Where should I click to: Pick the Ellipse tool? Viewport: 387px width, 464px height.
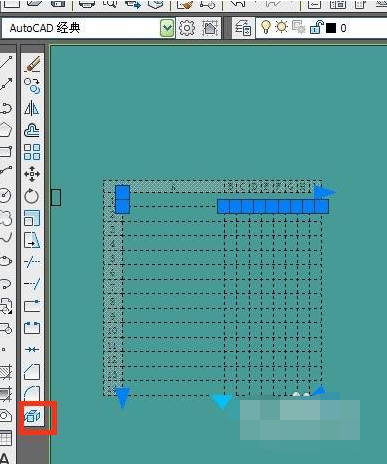[6, 261]
